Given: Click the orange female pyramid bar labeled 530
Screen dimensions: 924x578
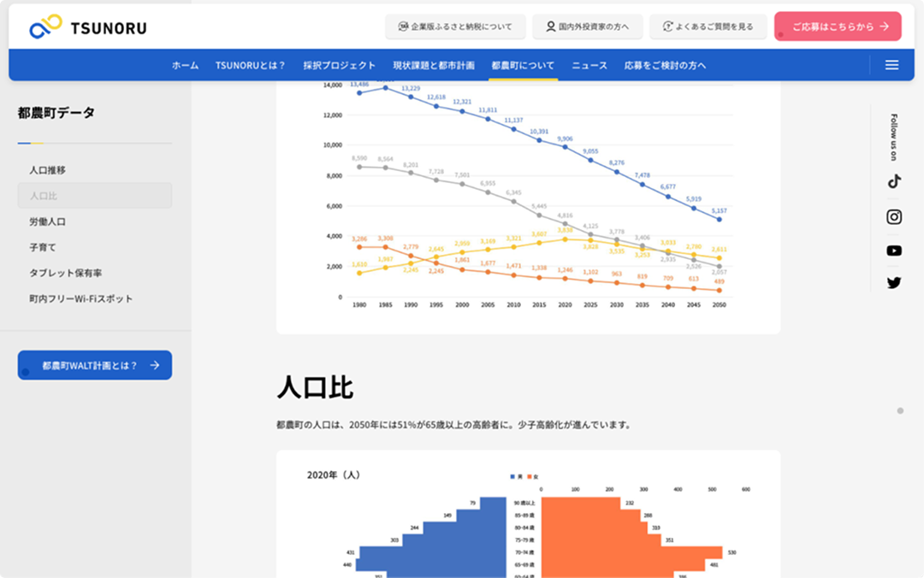Looking at the screenshot, I should [x=631, y=552].
